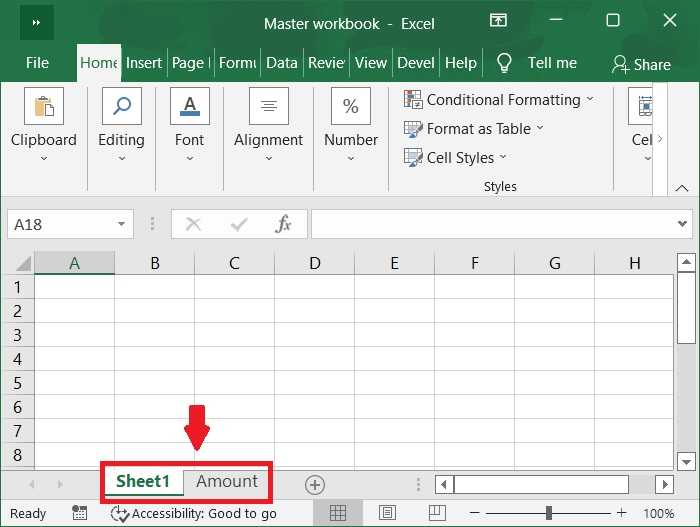Click horizontal scrollbar left arrow
The image size is (700, 527).
point(444,485)
